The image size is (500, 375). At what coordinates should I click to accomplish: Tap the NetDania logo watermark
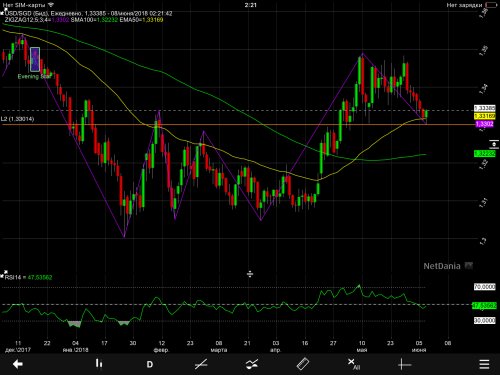coord(448,266)
